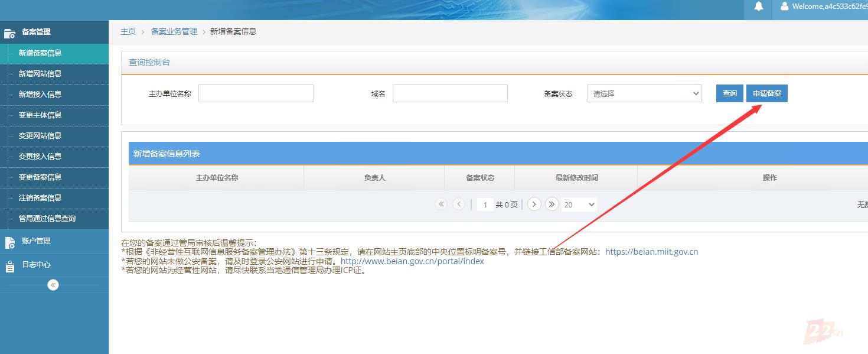Click the 备案管理 sidebar icon

(x=10, y=33)
